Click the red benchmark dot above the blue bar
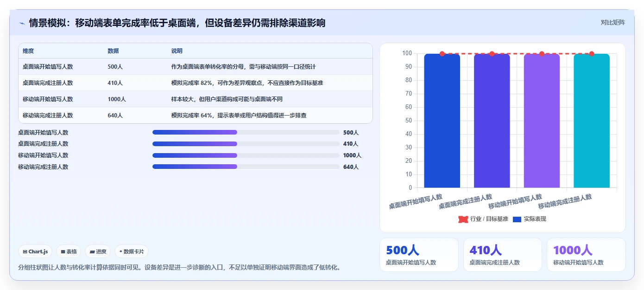The image size is (644, 290). pos(442,54)
